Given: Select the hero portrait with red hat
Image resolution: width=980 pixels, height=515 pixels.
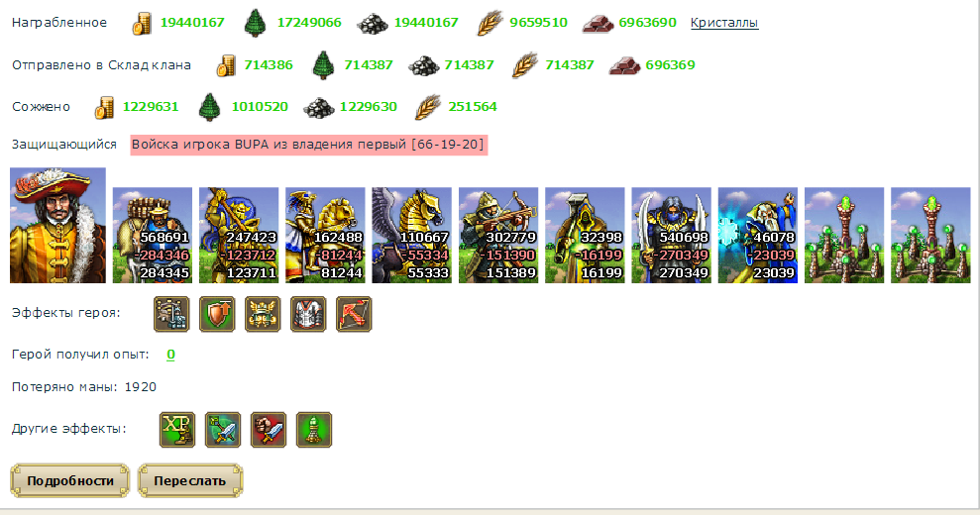Looking at the screenshot, I should click(x=57, y=225).
